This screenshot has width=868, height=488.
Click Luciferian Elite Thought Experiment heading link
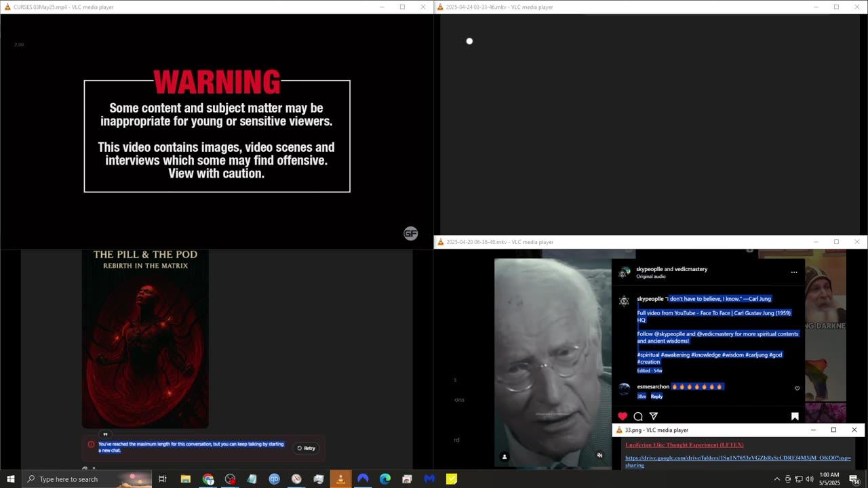pyautogui.click(x=684, y=445)
